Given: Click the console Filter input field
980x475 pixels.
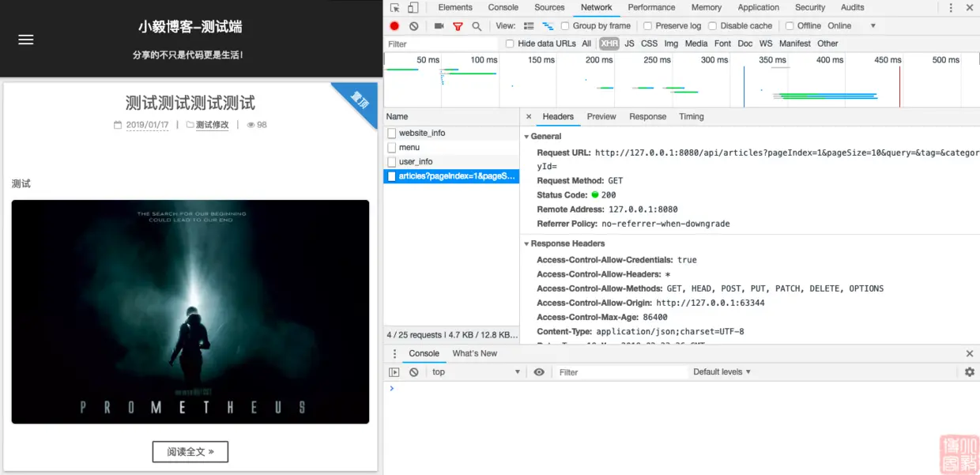Looking at the screenshot, I should (621, 372).
